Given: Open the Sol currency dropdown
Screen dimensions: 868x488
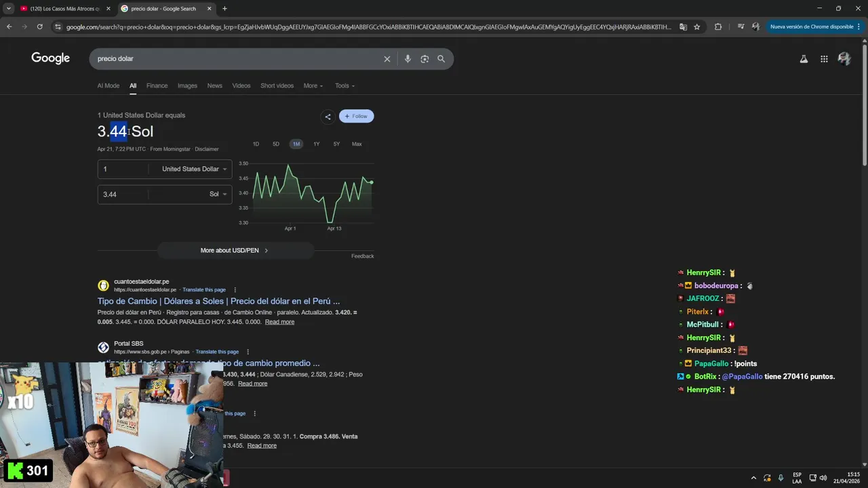Looking at the screenshot, I should [x=217, y=195].
